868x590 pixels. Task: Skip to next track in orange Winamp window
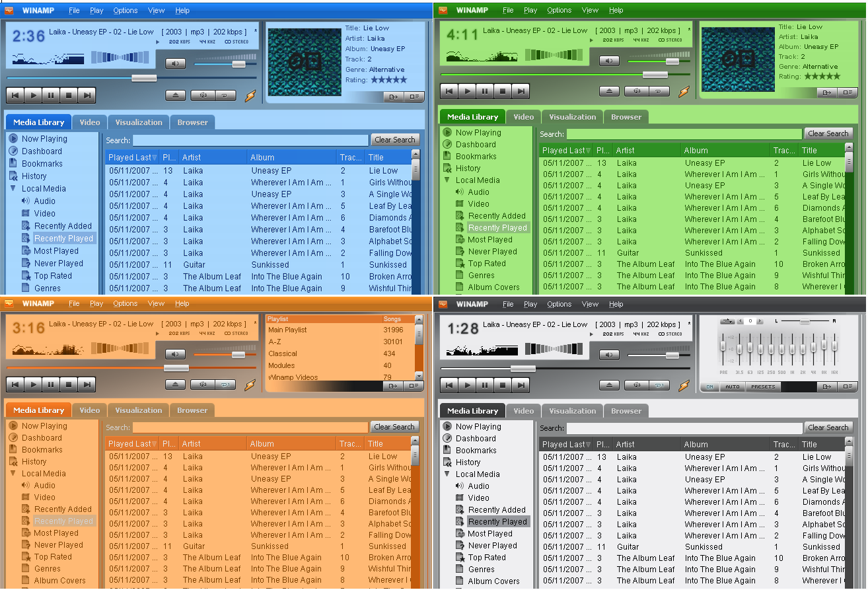coord(87,384)
